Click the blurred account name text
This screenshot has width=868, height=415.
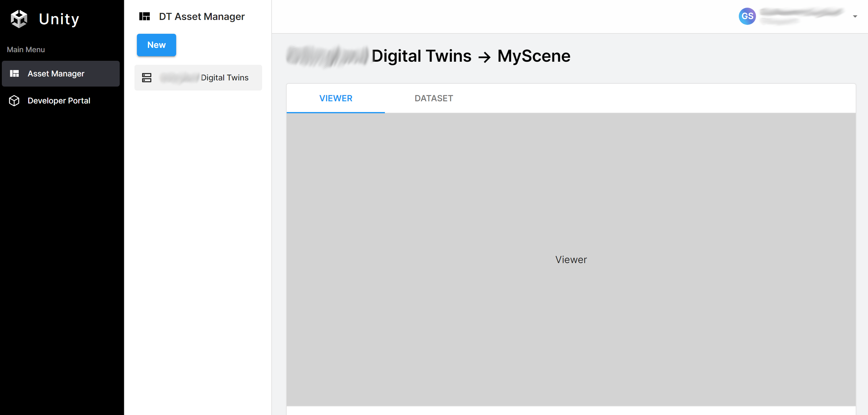pyautogui.click(x=801, y=14)
